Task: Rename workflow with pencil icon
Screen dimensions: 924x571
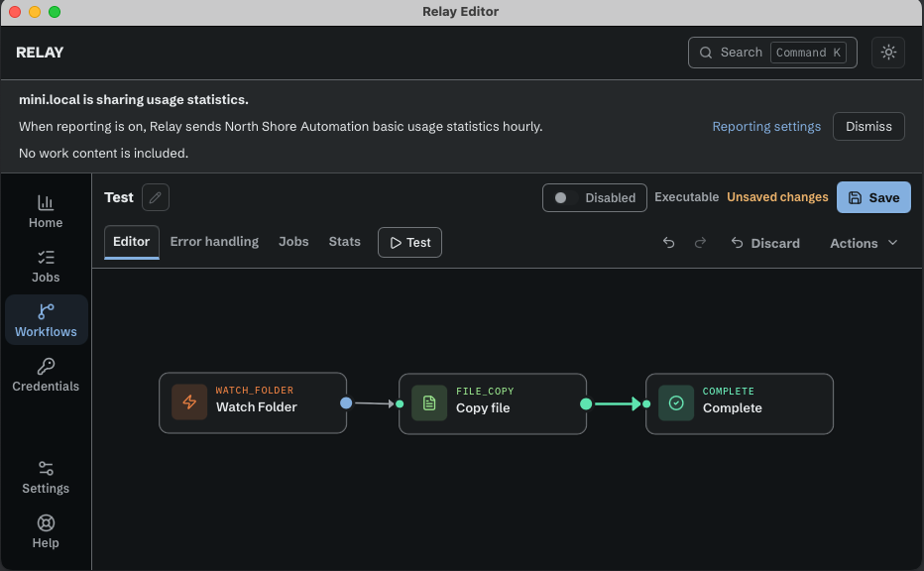Action: pos(156,197)
